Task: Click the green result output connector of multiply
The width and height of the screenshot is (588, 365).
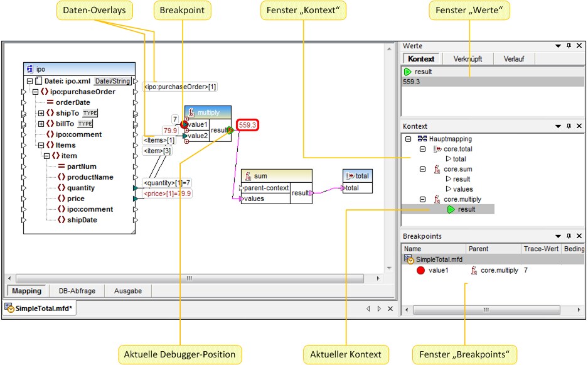Action: [x=229, y=130]
